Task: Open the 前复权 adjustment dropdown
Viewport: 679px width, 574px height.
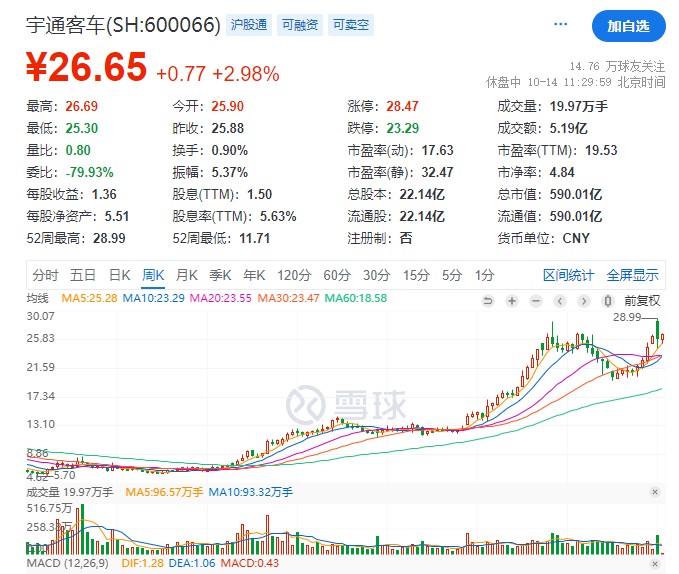Action: tap(642, 300)
